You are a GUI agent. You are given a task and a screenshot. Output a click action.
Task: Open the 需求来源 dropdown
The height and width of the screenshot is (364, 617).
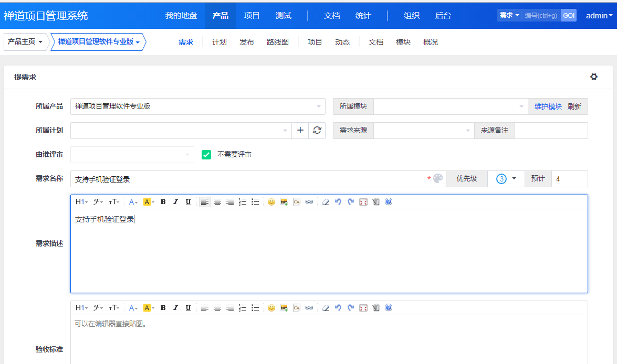[x=424, y=131]
